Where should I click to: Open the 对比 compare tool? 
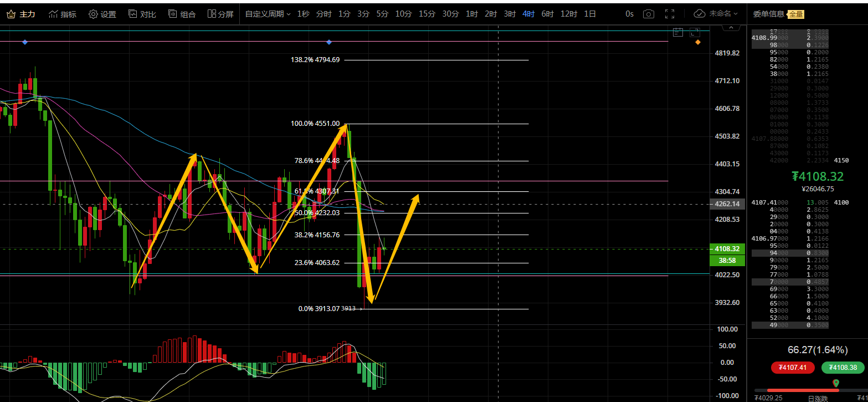point(142,14)
